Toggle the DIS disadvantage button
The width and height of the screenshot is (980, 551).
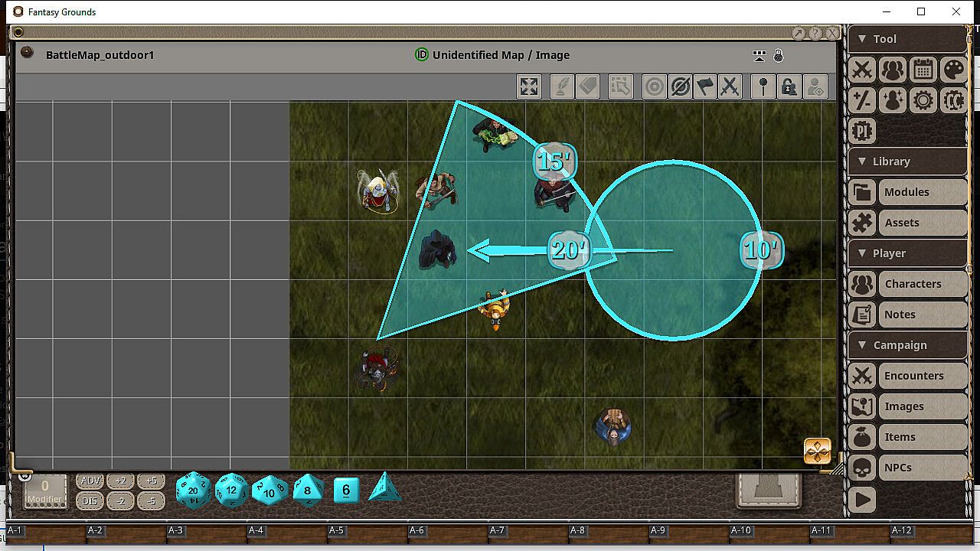click(x=90, y=501)
